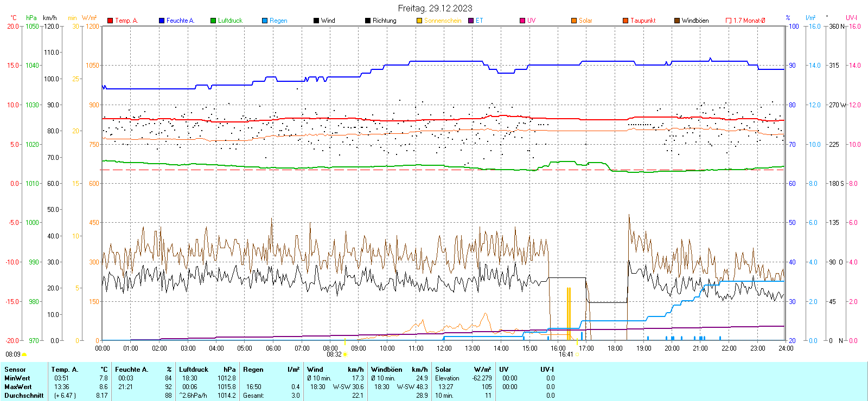The width and height of the screenshot is (868, 401).
Task: Click the red Temp. A. legend swatch
Action: pos(110,21)
